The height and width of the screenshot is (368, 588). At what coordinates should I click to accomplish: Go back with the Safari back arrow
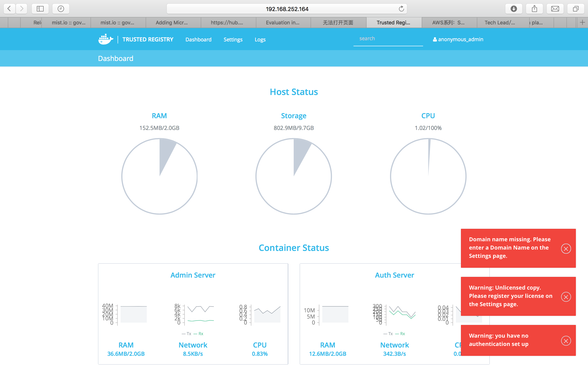point(9,9)
